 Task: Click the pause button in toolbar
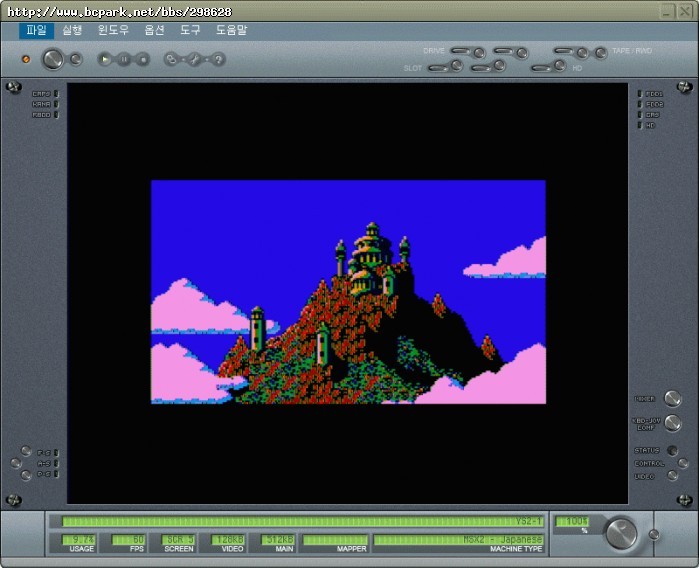124,59
